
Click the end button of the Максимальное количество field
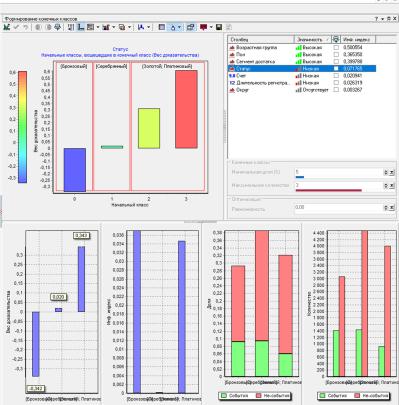pos(392,186)
